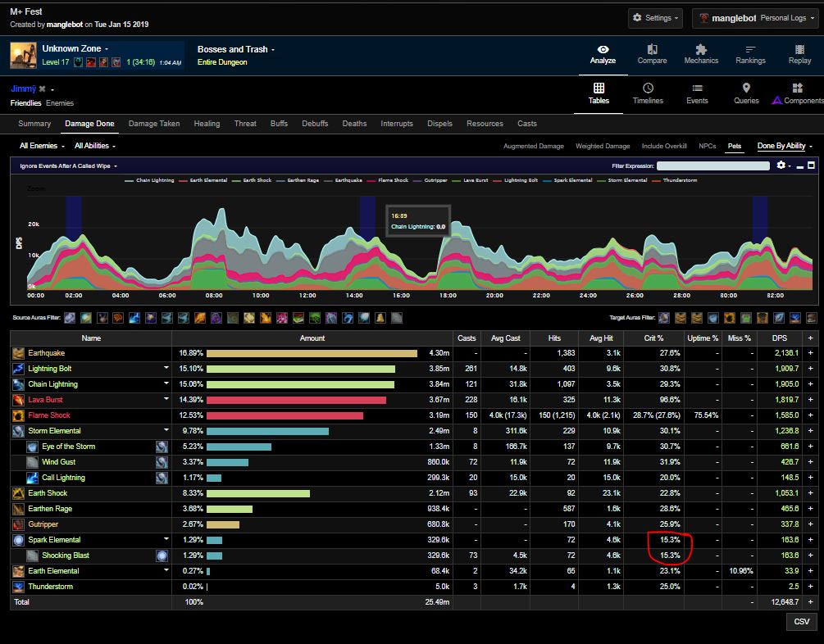
Task: Expand the Settings dropdown
Action: [657, 18]
